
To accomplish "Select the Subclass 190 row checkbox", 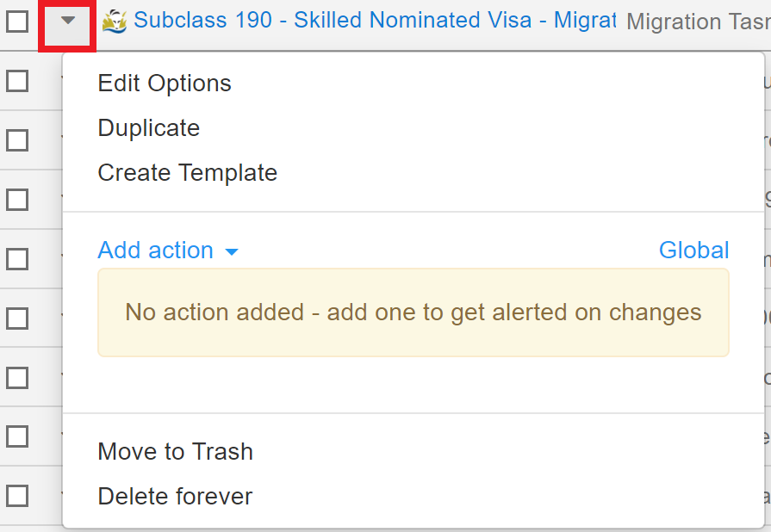I will pos(17,22).
